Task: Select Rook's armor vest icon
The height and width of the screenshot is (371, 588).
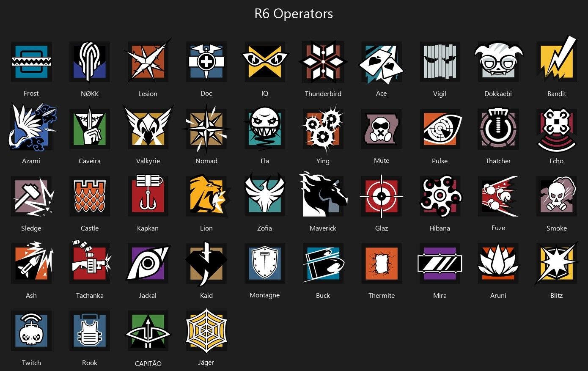Action: pyautogui.click(x=90, y=330)
